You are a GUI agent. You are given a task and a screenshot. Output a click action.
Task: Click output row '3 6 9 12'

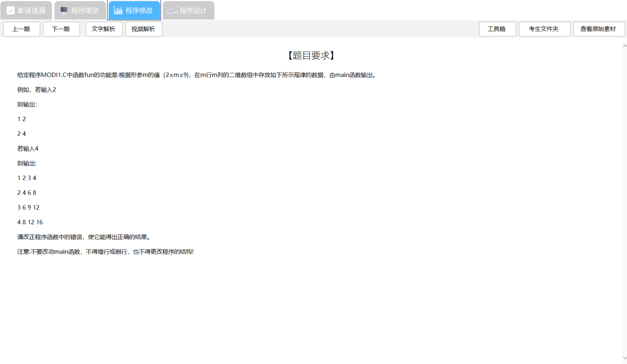point(28,207)
